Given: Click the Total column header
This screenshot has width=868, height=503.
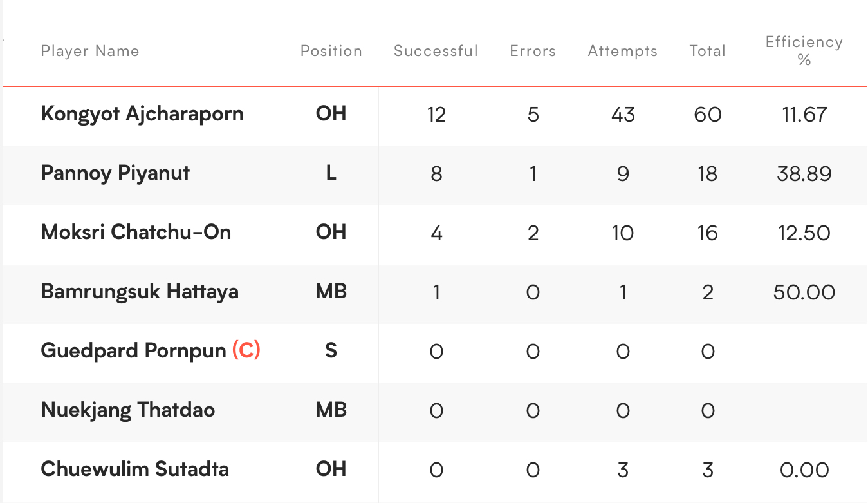Looking at the screenshot, I should (707, 52).
